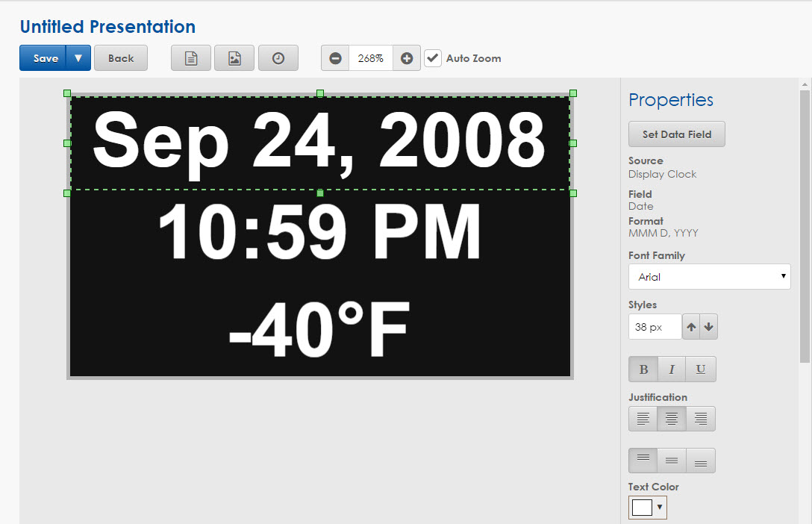Align text left
This screenshot has height=524, width=812.
(x=643, y=418)
